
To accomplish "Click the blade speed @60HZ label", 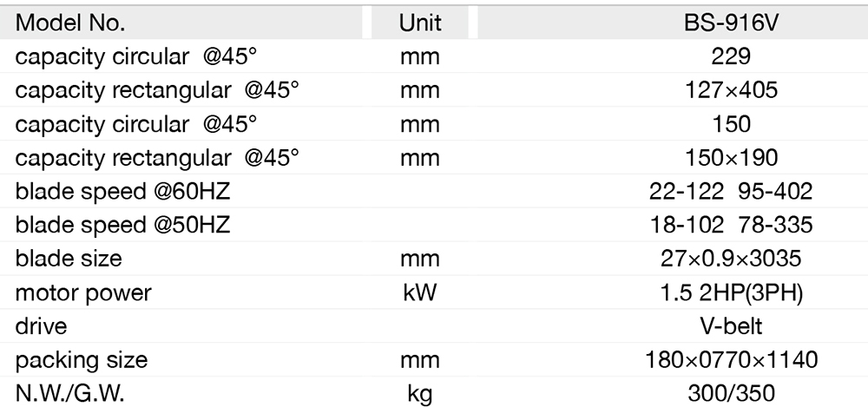I will [122, 192].
